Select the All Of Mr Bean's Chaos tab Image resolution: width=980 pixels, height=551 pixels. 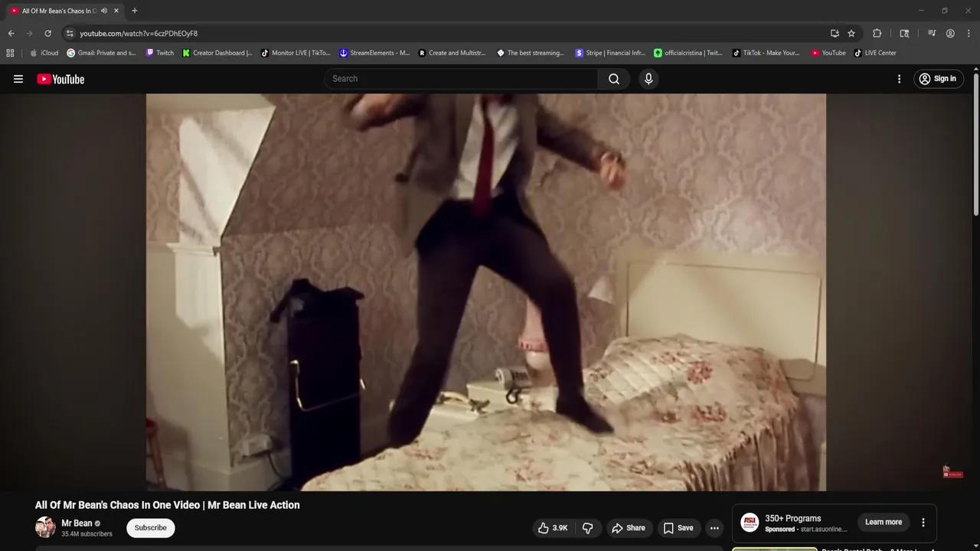click(60, 11)
